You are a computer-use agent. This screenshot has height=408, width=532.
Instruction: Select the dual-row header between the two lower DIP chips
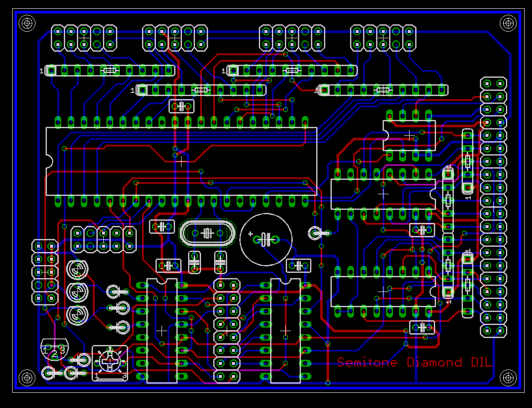click(227, 331)
